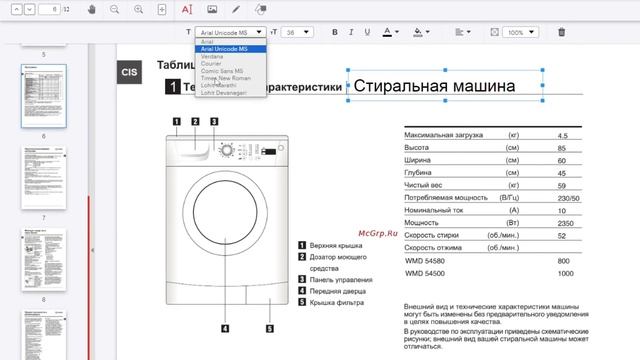The width and height of the screenshot is (640, 360).
Task: Click the 'Крышка фильтра' legend text
Action: [336, 302]
